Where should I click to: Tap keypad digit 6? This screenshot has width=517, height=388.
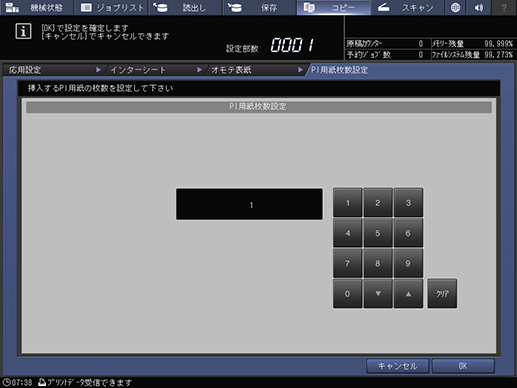(408, 233)
